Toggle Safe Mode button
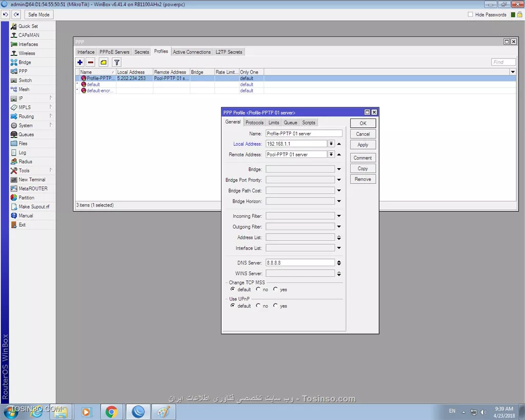 38,15
